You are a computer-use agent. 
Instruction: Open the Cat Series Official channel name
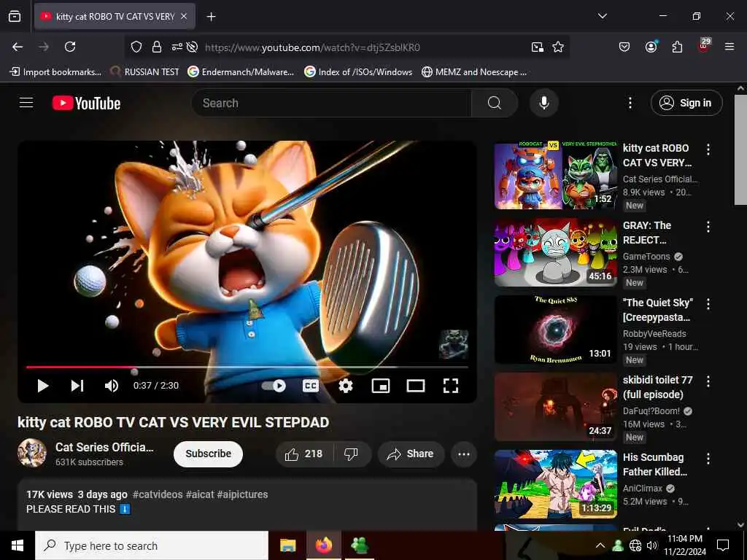104,447
